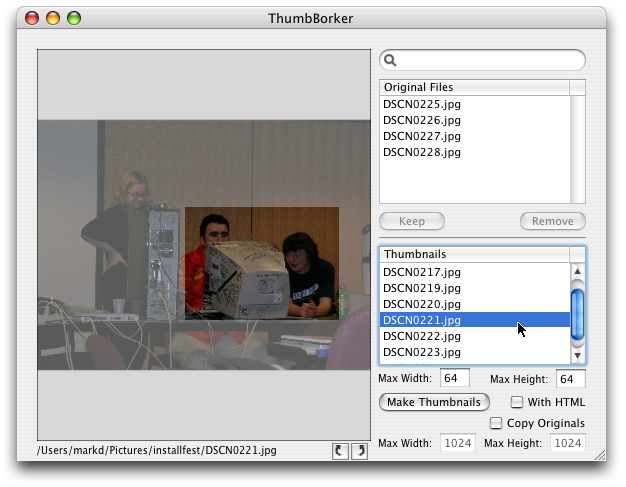Click the Original Files column header
The height and width of the screenshot is (487, 626).
tap(475, 87)
